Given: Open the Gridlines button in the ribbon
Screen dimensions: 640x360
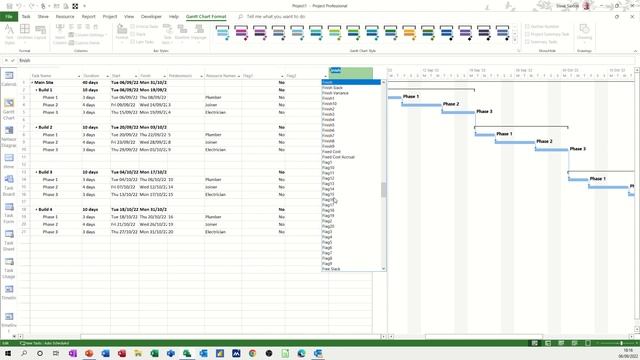Looking at the screenshot, I should pyautogui.click(x=24, y=32).
